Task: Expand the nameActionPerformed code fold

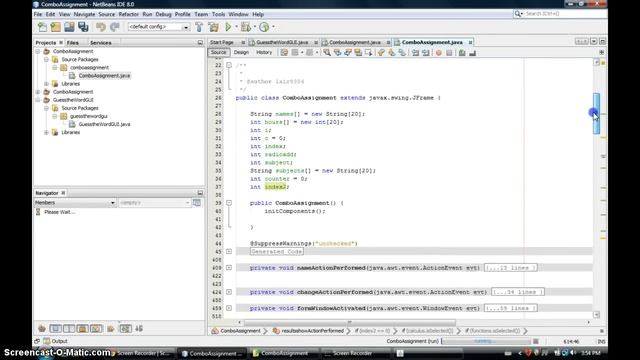Action: tap(229, 268)
